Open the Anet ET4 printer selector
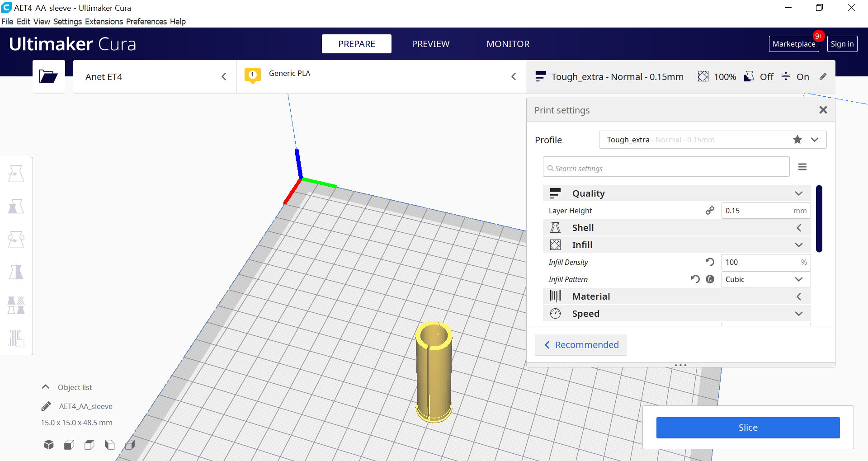Screen dimensions: 868x461 [154, 76]
